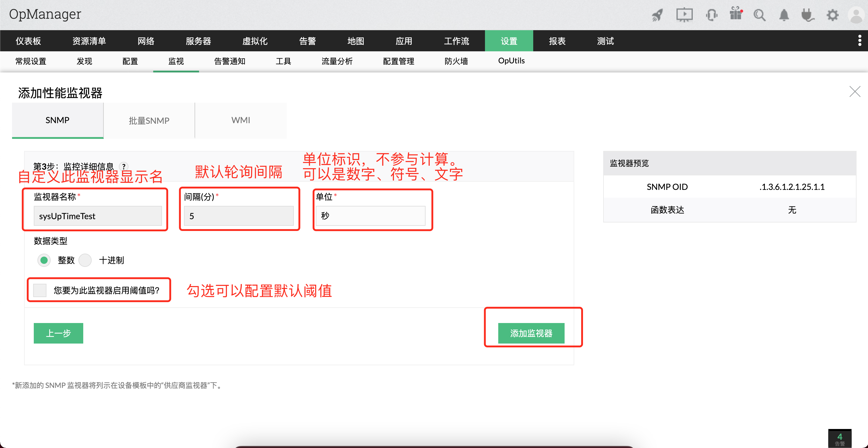The width and height of the screenshot is (868, 448).
Task: Open the alarm count badge
Action: (x=840, y=439)
